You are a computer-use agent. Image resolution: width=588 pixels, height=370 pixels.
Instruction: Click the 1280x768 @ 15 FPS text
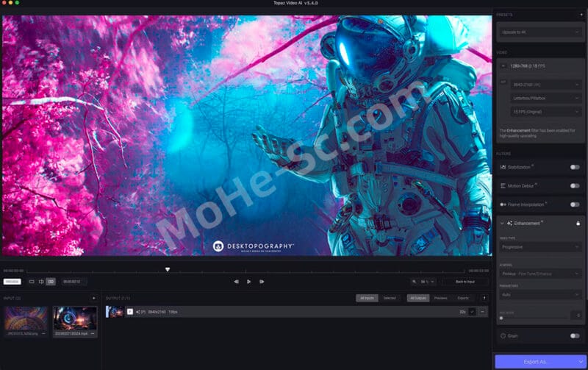528,66
